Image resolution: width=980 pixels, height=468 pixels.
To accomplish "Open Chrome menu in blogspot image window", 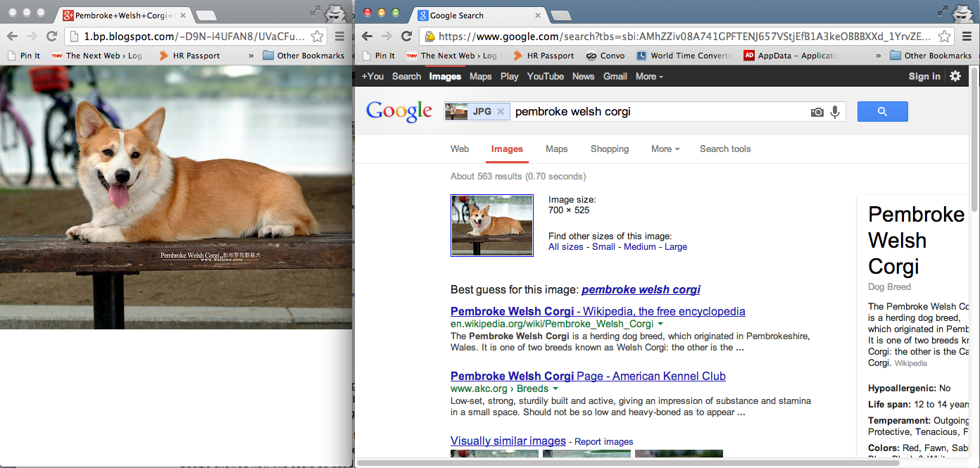I will pyautogui.click(x=339, y=37).
